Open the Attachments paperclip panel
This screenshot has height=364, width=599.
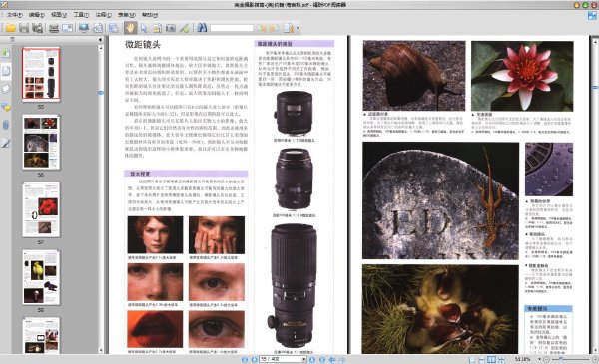click(6, 125)
